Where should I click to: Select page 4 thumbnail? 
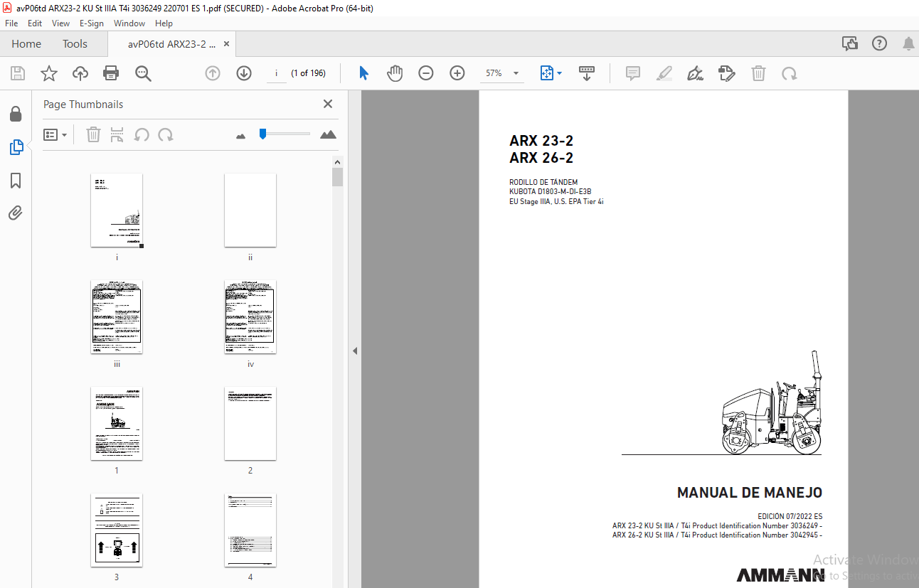[250, 530]
